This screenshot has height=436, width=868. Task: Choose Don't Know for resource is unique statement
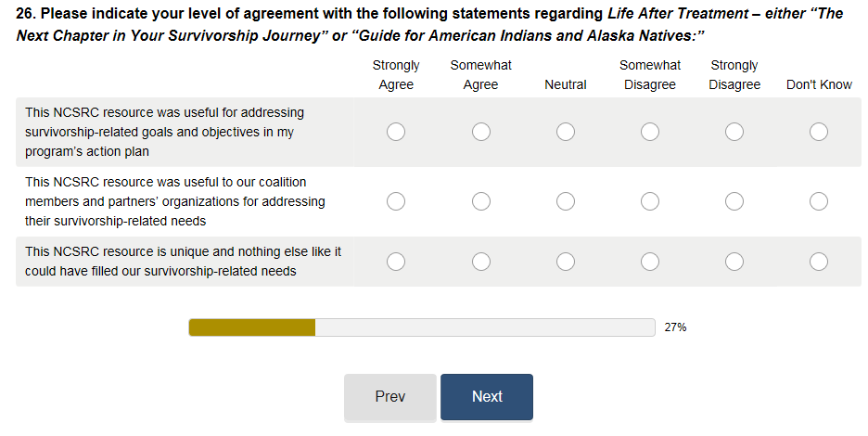(x=819, y=262)
